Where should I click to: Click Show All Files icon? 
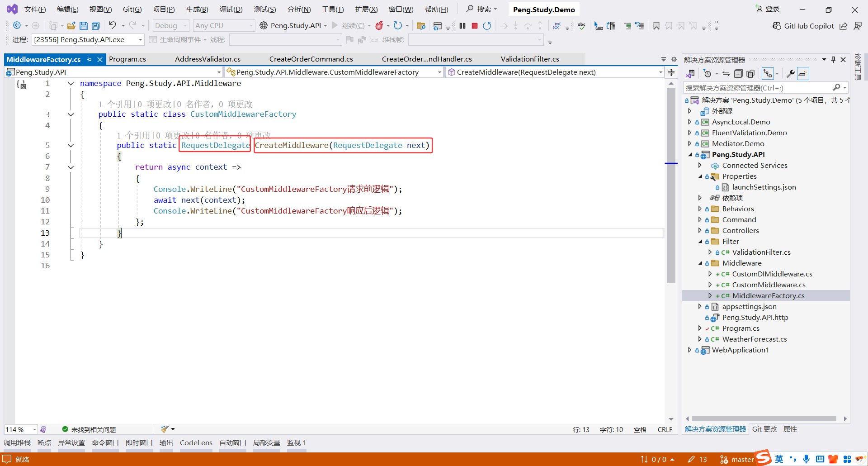(x=750, y=73)
